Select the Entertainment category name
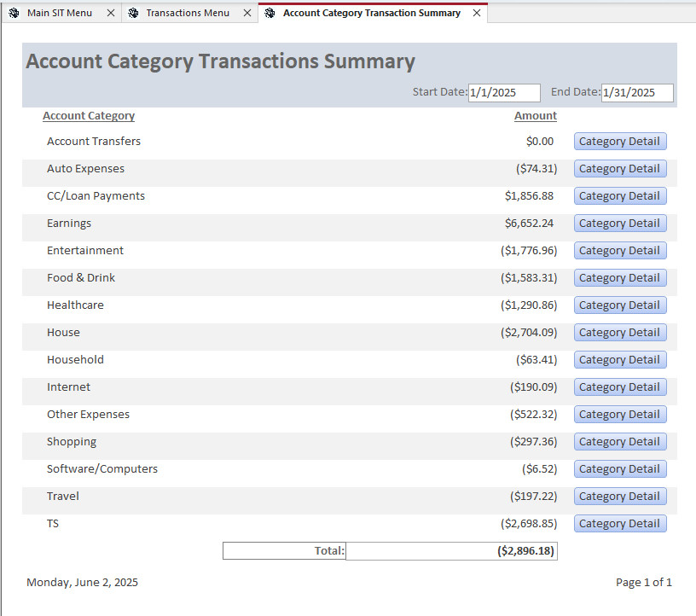This screenshot has width=696, height=616. click(x=85, y=251)
